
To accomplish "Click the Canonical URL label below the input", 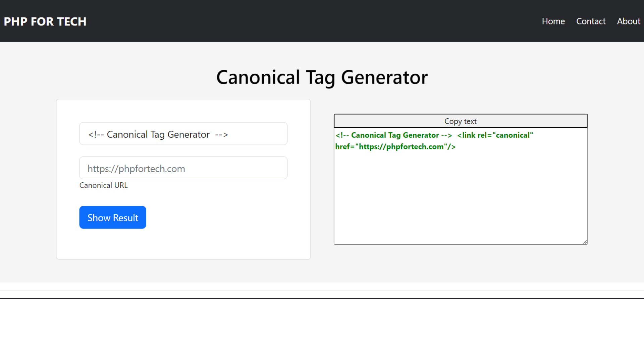I will coord(103,185).
